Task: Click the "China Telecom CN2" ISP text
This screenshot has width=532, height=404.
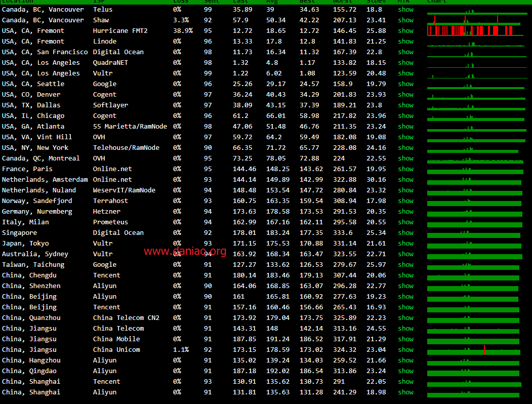Action: click(x=126, y=317)
